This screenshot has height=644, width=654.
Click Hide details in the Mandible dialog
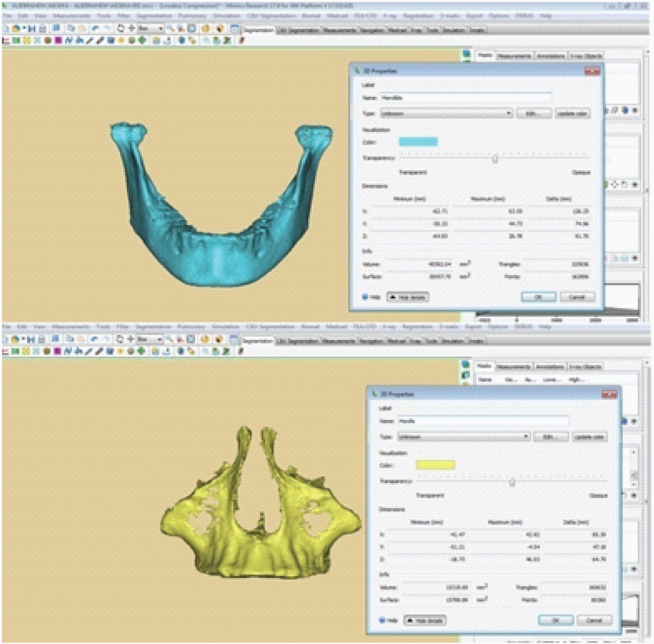408,297
